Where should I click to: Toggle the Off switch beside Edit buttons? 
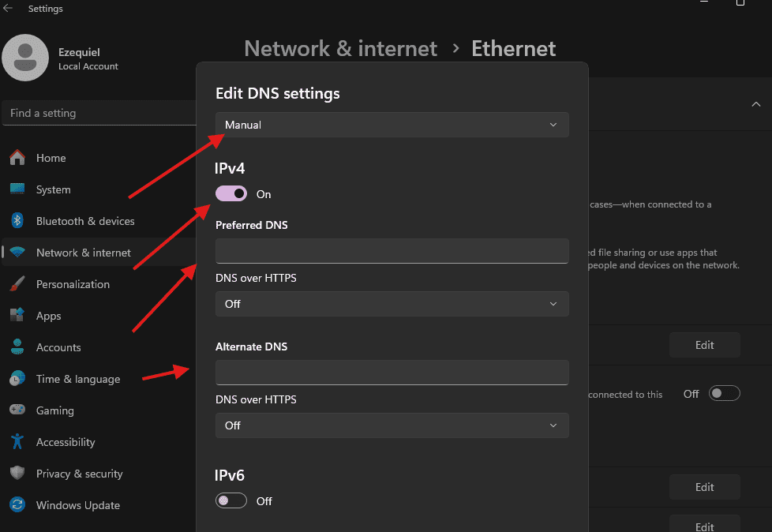tap(724, 393)
